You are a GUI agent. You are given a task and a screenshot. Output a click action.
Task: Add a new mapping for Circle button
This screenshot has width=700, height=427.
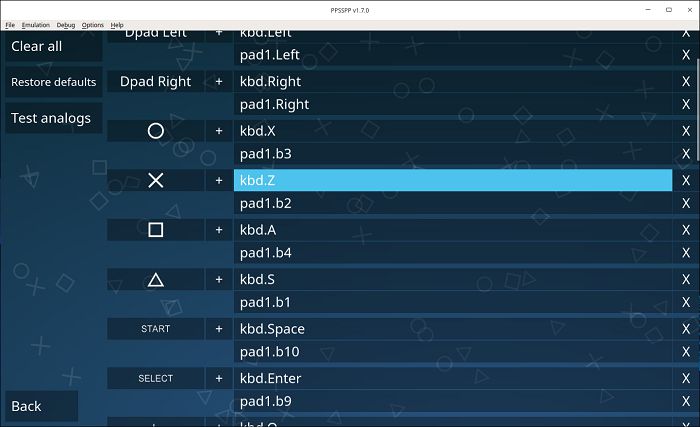click(x=219, y=131)
